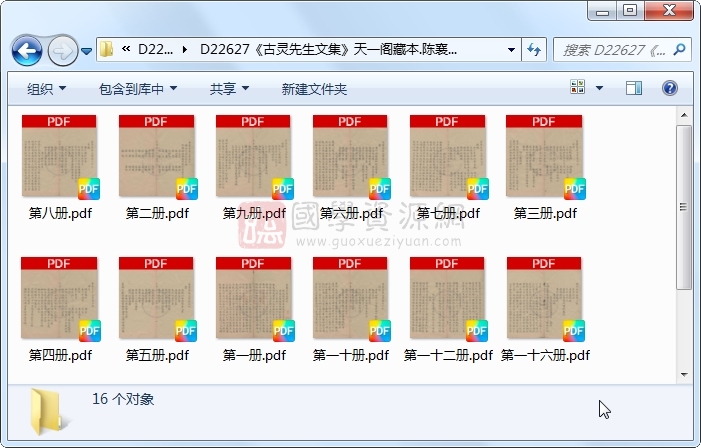Click the file name 第三册.pdf
This screenshot has height=448, width=701.
point(545,213)
